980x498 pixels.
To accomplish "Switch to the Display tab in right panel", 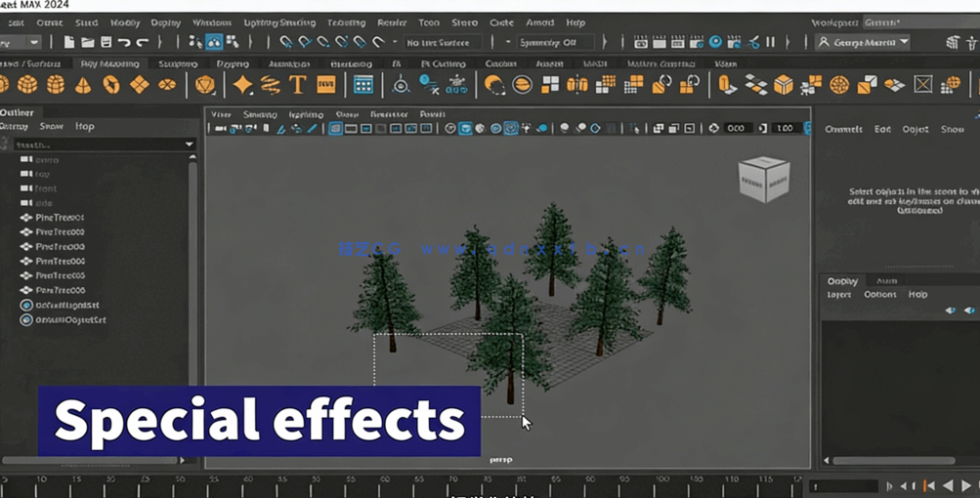I will pyautogui.click(x=842, y=281).
